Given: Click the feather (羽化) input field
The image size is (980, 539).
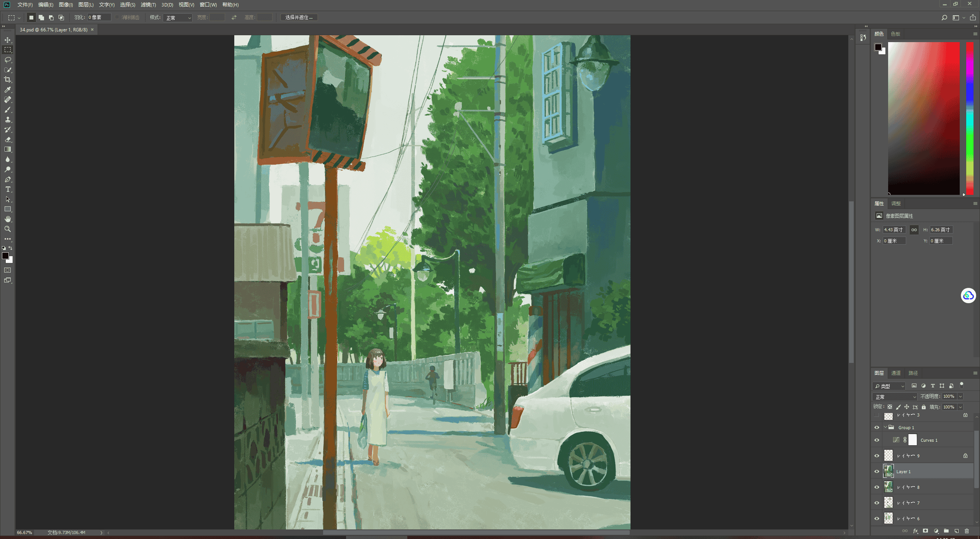Looking at the screenshot, I should (99, 17).
